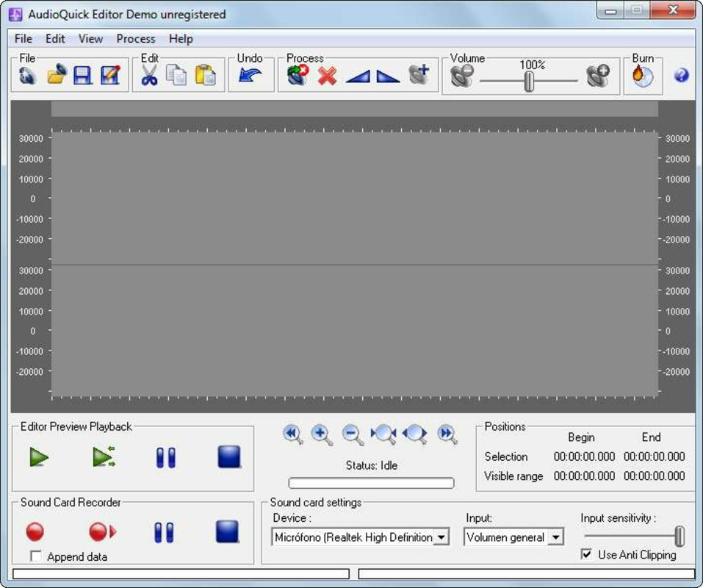Start recording in Sound Card Recorder
The width and height of the screenshot is (703, 588).
pos(35,532)
